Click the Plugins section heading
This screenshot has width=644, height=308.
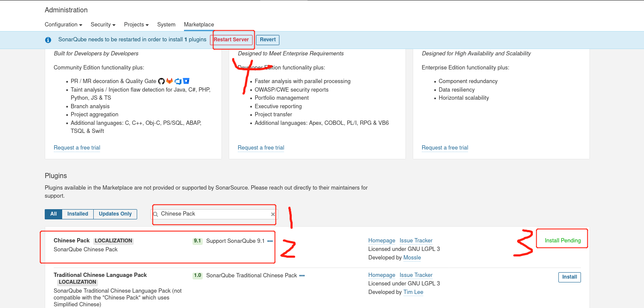tap(56, 176)
